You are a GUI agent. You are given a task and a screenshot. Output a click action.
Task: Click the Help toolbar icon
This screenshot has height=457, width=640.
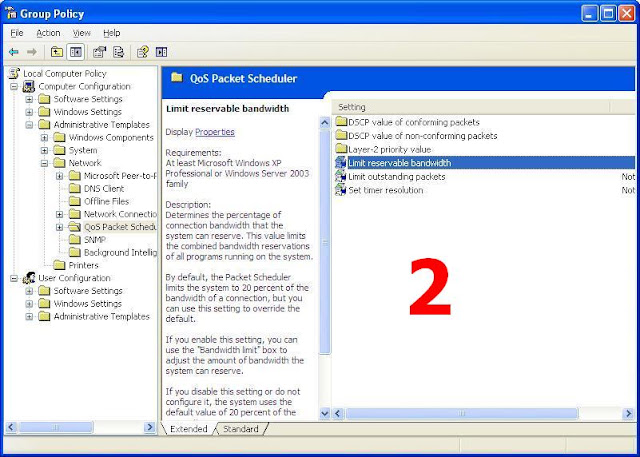(x=142, y=52)
